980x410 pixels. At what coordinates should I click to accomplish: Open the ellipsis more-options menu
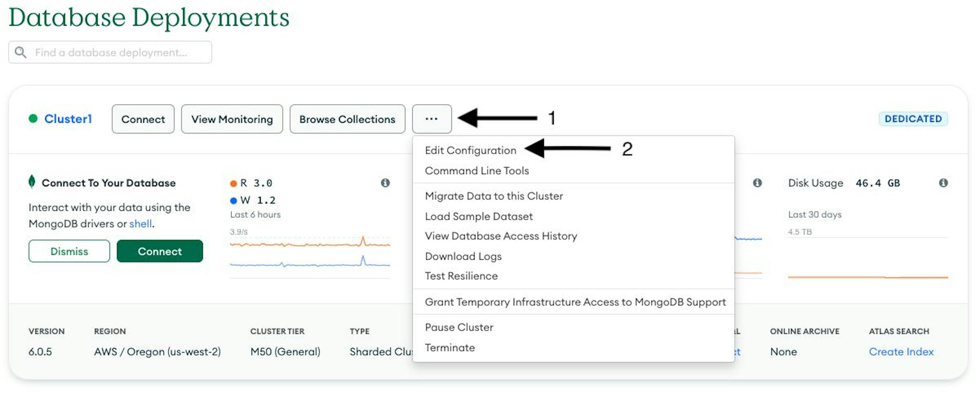click(x=431, y=119)
